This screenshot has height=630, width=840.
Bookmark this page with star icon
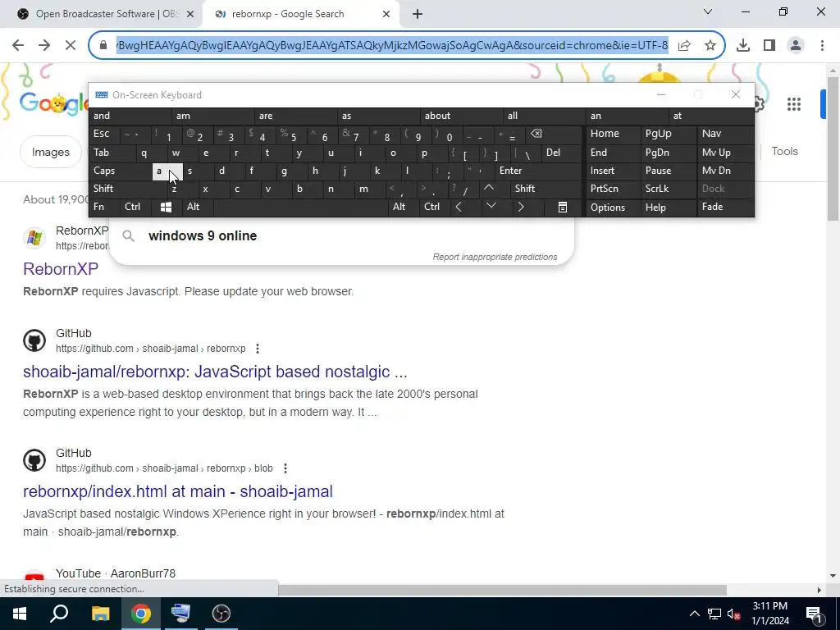coord(710,46)
